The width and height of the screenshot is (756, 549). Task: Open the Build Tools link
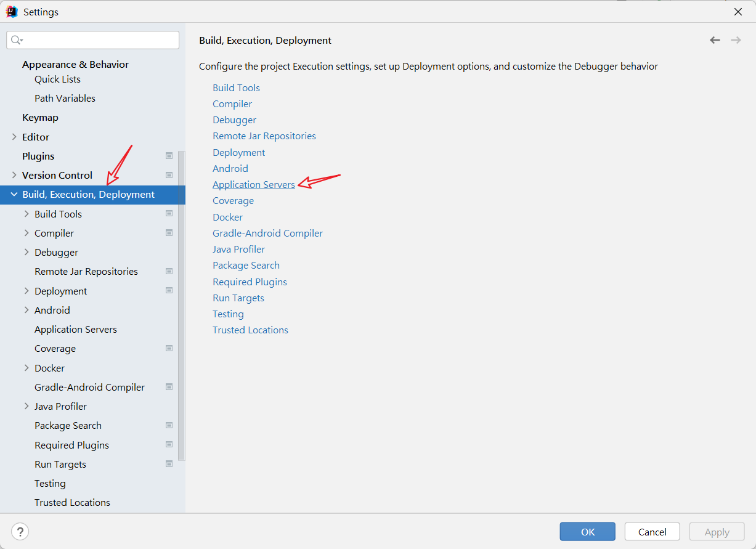click(236, 87)
